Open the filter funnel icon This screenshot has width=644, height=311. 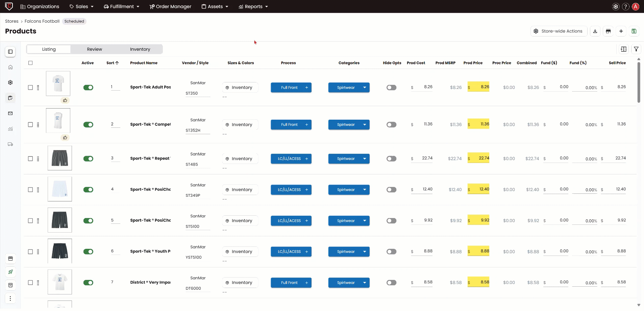click(636, 49)
